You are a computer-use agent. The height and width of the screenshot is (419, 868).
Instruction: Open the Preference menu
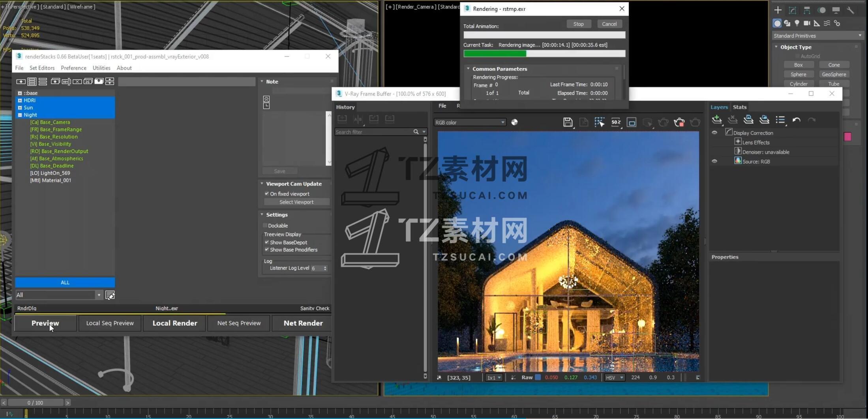(73, 68)
